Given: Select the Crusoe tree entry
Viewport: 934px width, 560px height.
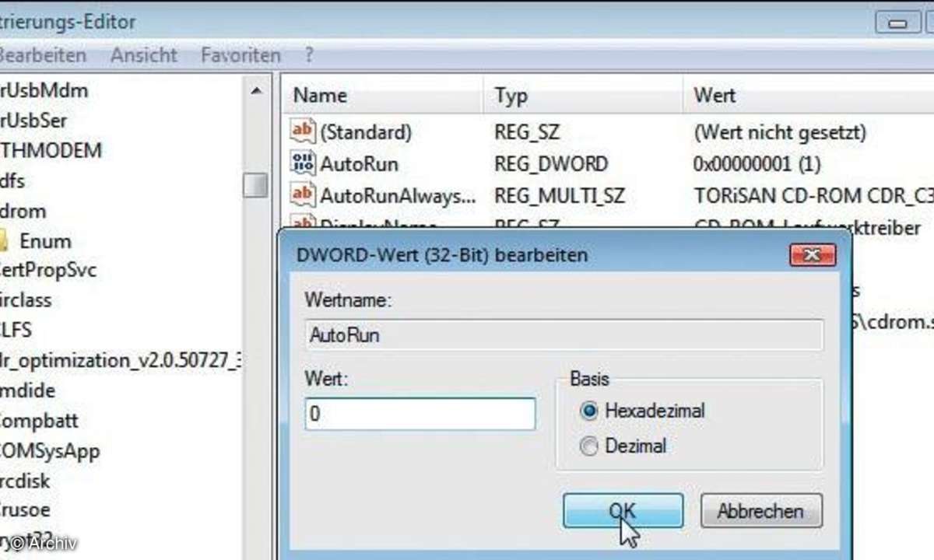Looking at the screenshot, I should (x=25, y=511).
